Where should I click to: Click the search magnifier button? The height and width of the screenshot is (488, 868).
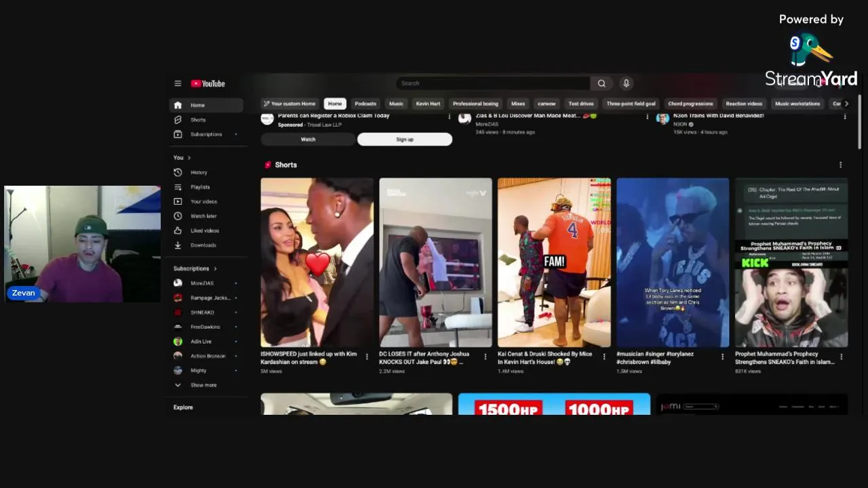pyautogui.click(x=601, y=83)
